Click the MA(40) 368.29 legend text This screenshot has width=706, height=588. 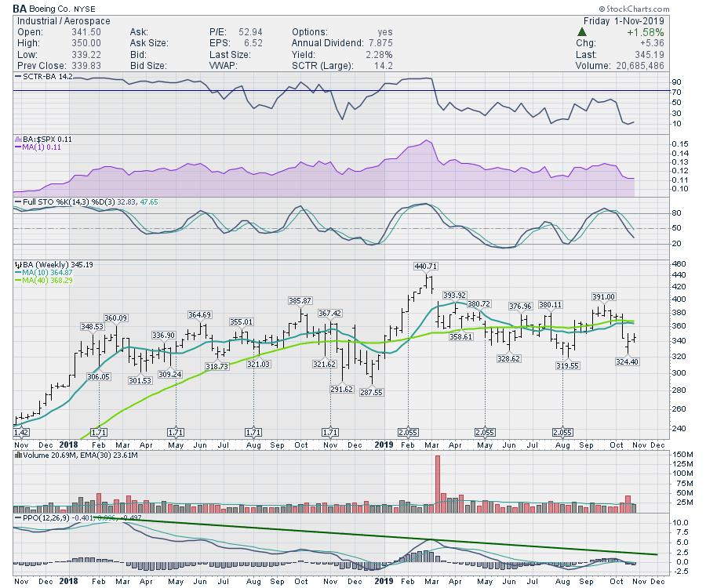[47, 280]
